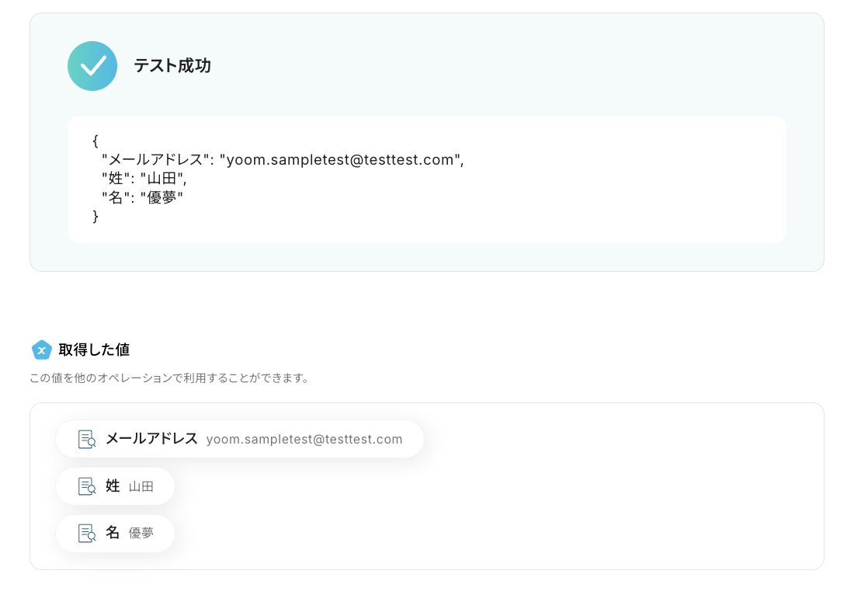Click the "メールアドレス" key in the JSON result
This screenshot has height=595, width=868.
[158, 160]
